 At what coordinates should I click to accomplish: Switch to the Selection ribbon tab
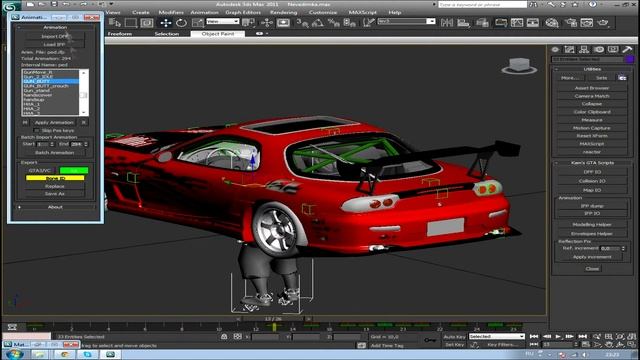[167, 34]
